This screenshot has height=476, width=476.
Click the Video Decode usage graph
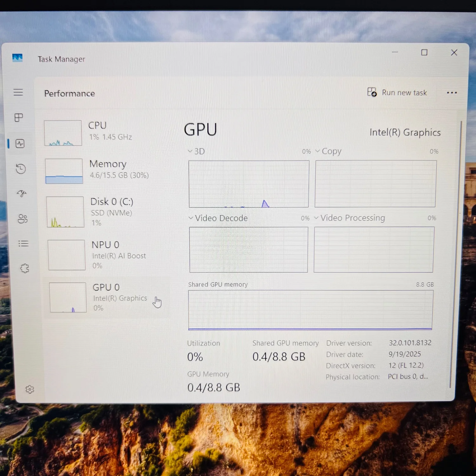248,250
